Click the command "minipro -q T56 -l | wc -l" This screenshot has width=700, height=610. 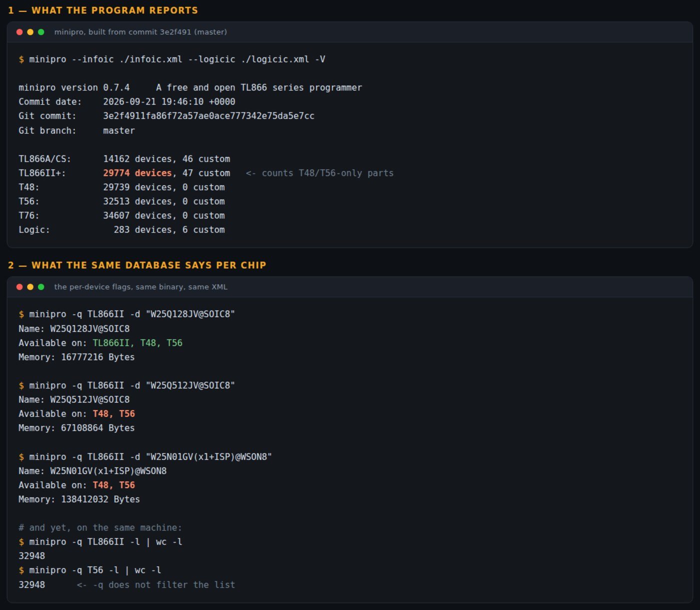[x=95, y=570]
